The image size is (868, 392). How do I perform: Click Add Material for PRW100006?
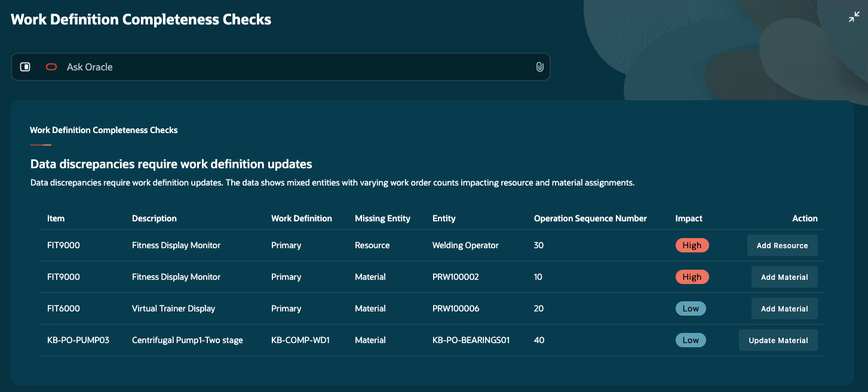(x=784, y=308)
